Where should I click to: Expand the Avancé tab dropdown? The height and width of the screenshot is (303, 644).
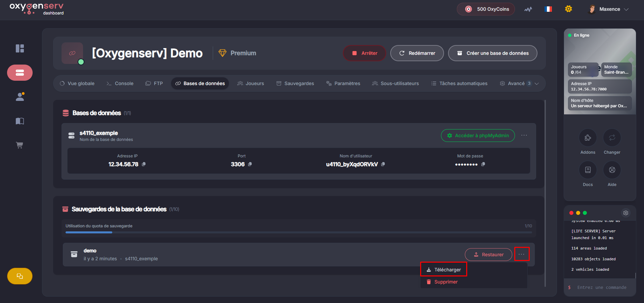click(536, 83)
